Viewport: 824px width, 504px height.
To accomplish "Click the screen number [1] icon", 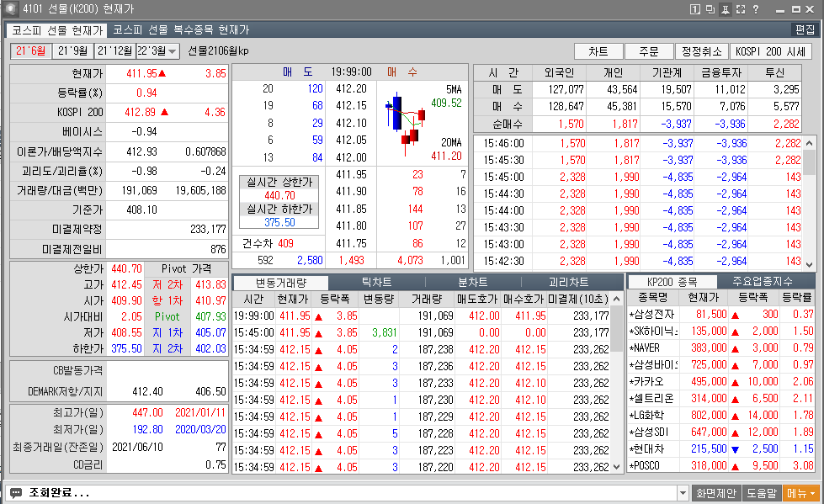I will [x=696, y=9].
